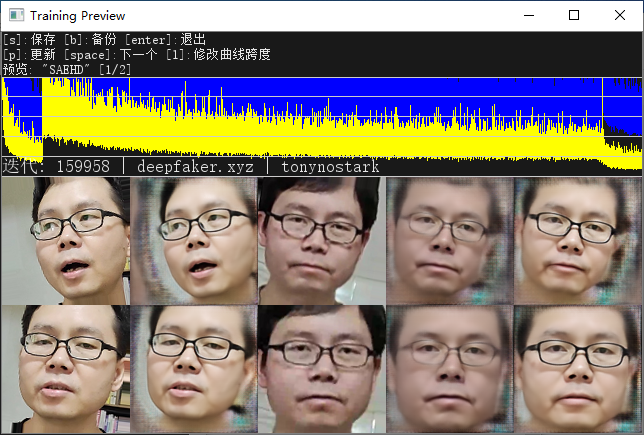Click the '[l]:修改曲线跨度' shortcut text

click(x=218, y=55)
